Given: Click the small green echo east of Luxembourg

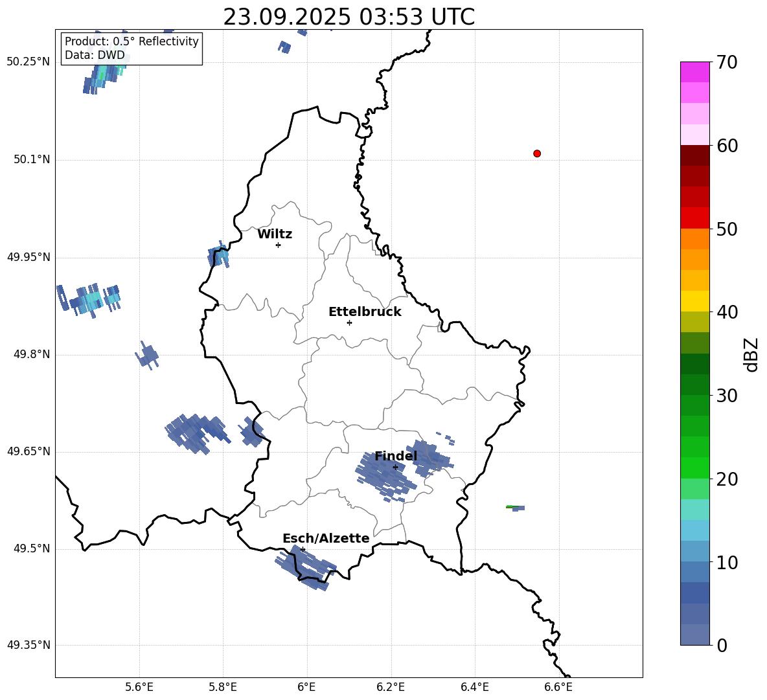Looking at the screenshot, I should (x=515, y=508).
